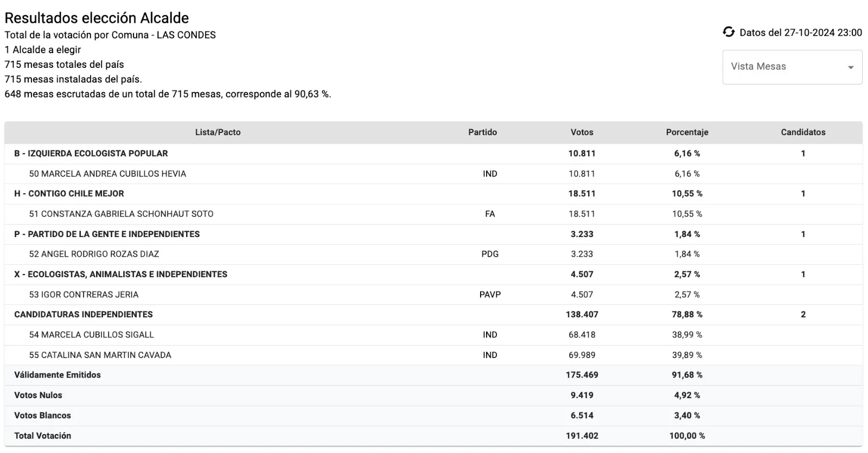Select candidate 52 Angel Rodrigo Rozas Diaz
868x453 pixels.
click(433, 254)
